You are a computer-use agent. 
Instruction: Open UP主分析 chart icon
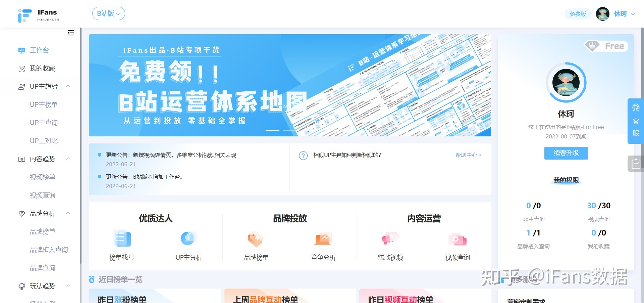tap(189, 239)
